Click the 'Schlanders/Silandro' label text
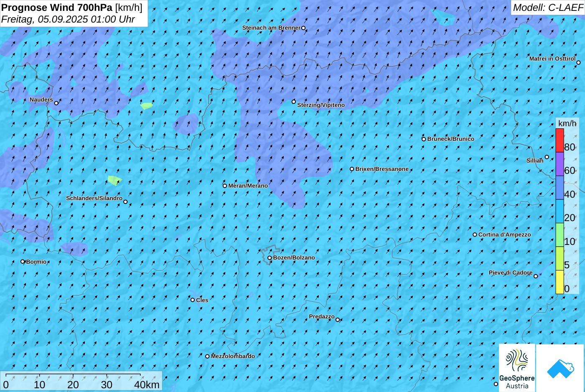The width and height of the screenshot is (585, 392). pos(94,198)
